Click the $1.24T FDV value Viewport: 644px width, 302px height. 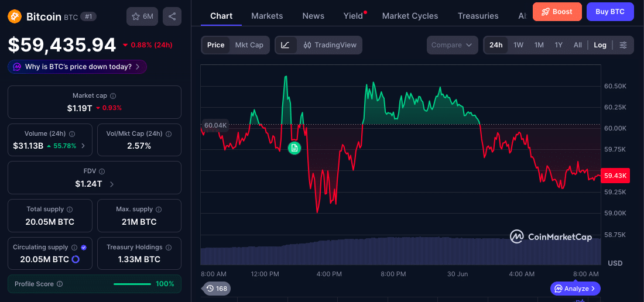click(x=88, y=184)
